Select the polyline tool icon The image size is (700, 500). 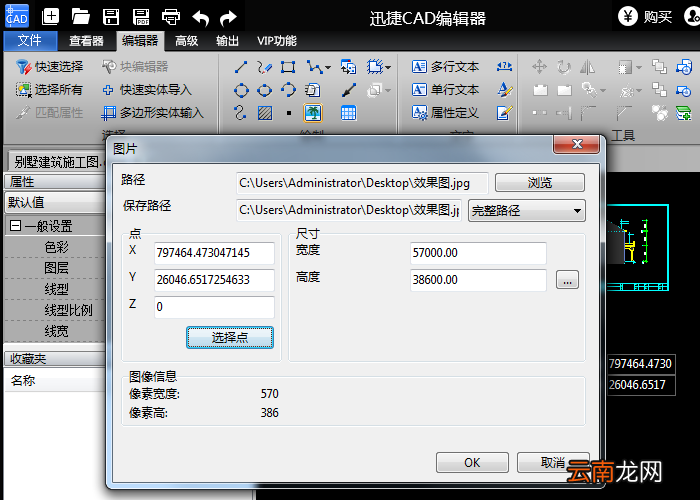click(x=264, y=67)
